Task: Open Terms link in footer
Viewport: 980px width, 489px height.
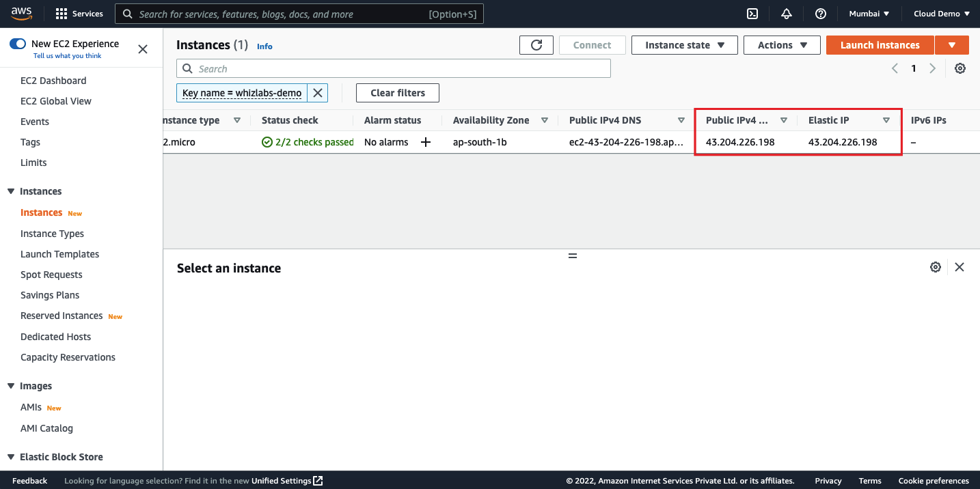Action: click(x=870, y=481)
